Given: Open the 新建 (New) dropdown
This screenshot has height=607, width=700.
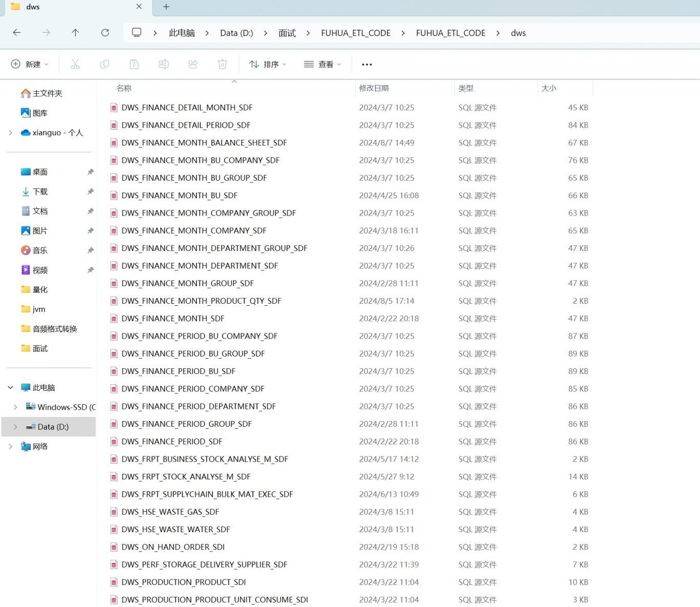Looking at the screenshot, I should tap(30, 64).
